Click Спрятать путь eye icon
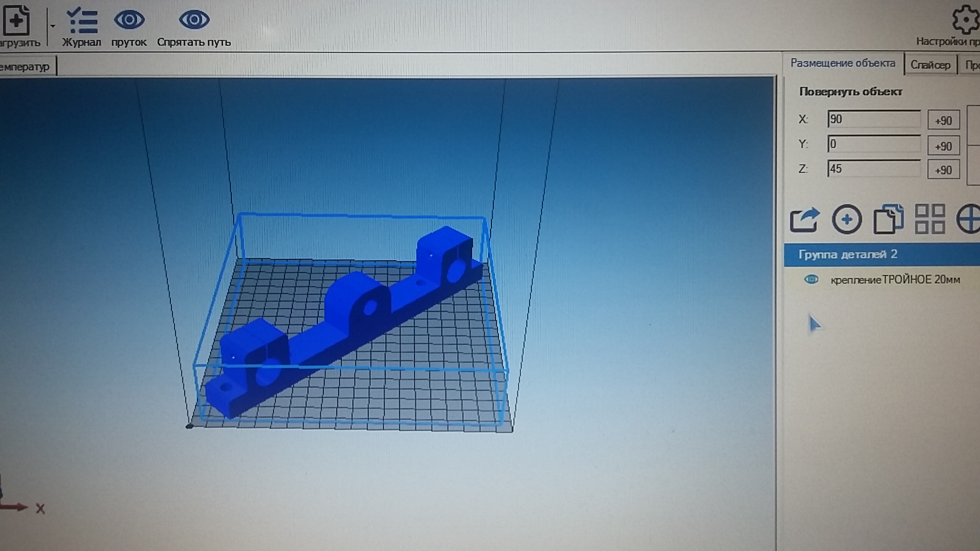The height and width of the screenshot is (551, 980). point(194,20)
